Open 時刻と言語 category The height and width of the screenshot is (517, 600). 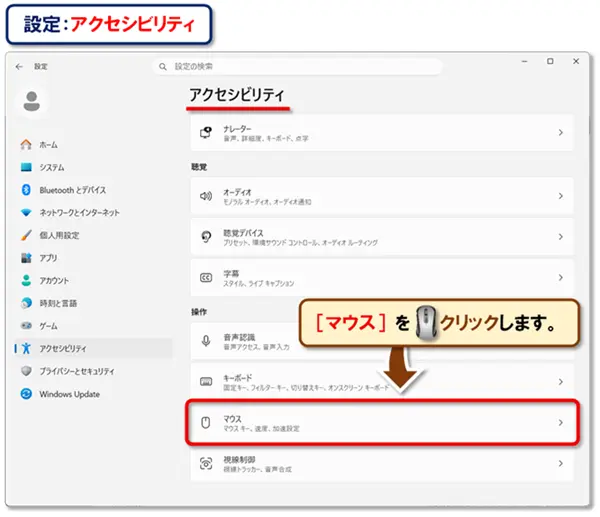click(93, 303)
